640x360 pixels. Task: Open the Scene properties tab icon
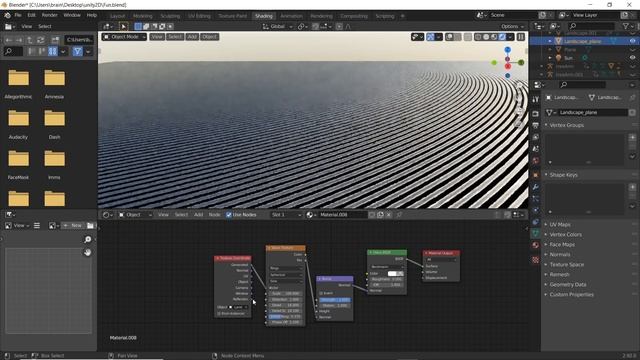point(536,149)
